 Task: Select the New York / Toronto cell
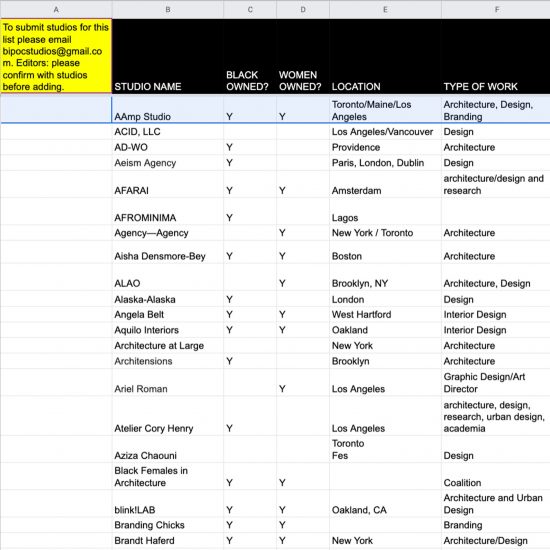(385, 233)
